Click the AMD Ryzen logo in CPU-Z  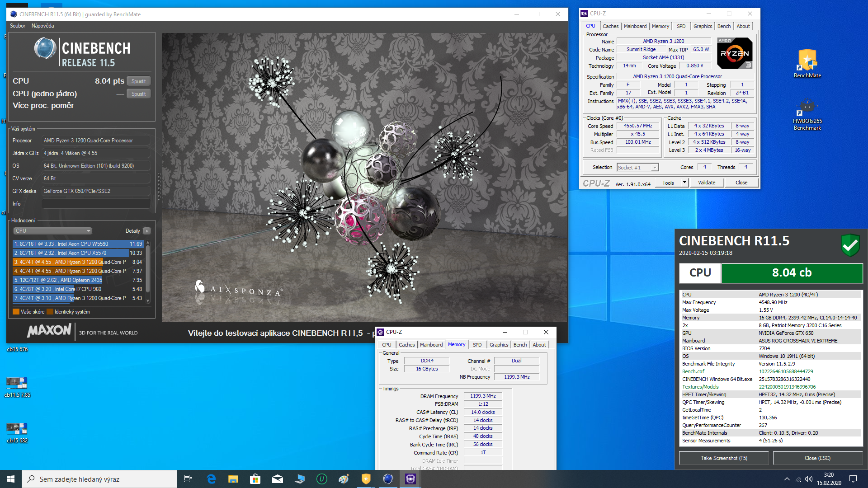click(735, 53)
